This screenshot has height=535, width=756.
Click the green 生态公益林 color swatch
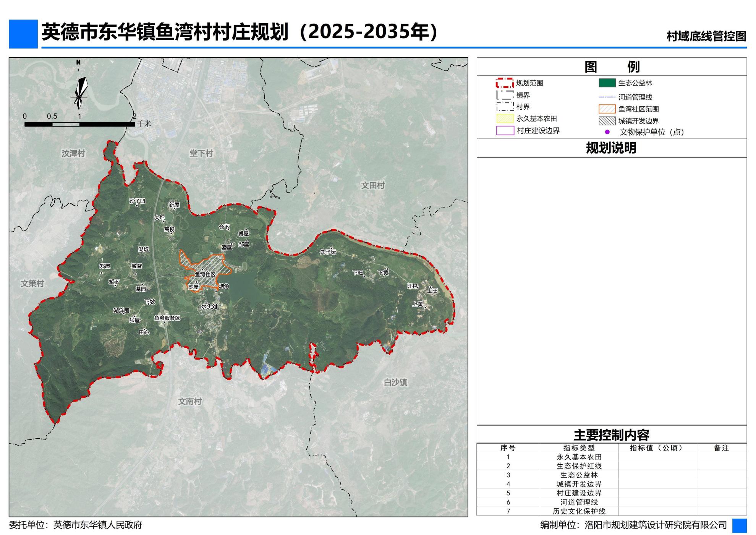(607, 83)
